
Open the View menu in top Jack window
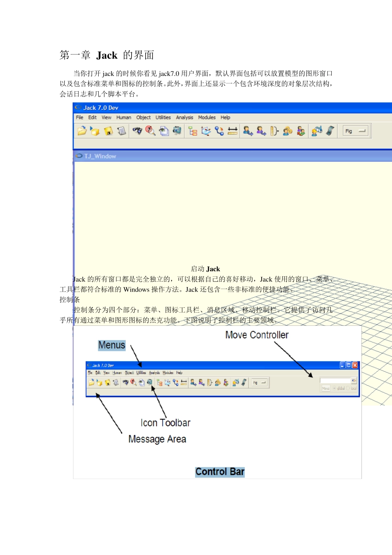tap(106, 117)
